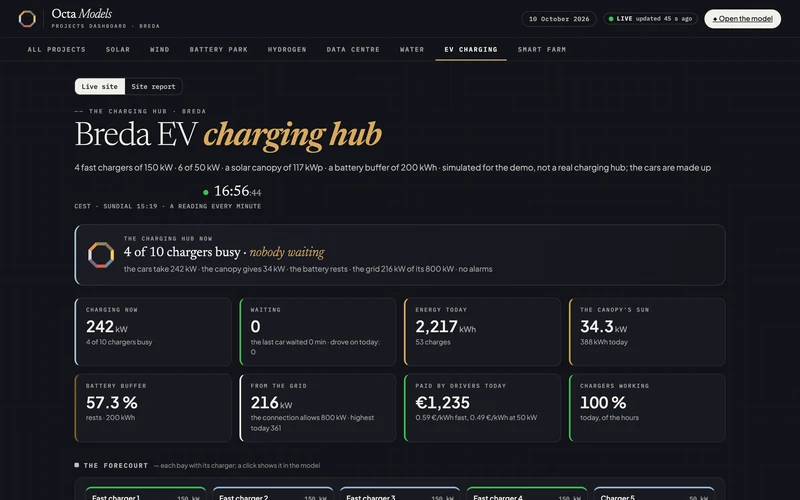The image size is (800, 500).
Task: Open the Energy Today 2,217 kWh card
Action: 483,332
